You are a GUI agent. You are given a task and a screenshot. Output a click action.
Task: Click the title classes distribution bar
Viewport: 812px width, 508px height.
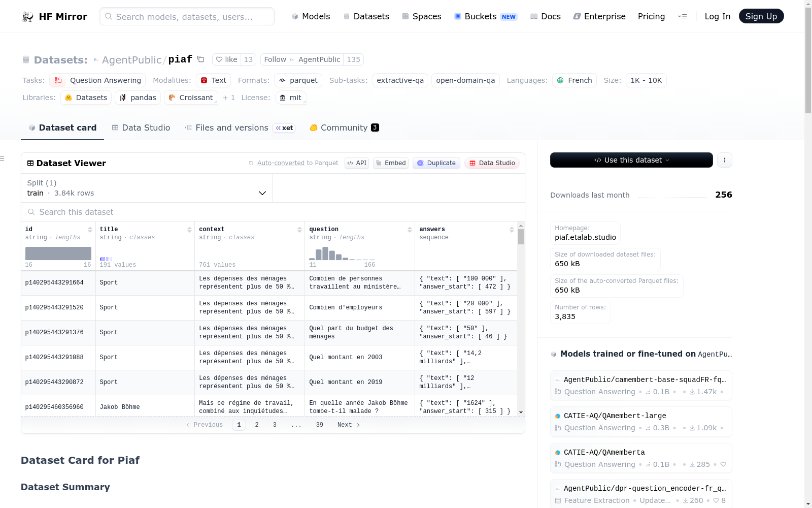coord(106,259)
